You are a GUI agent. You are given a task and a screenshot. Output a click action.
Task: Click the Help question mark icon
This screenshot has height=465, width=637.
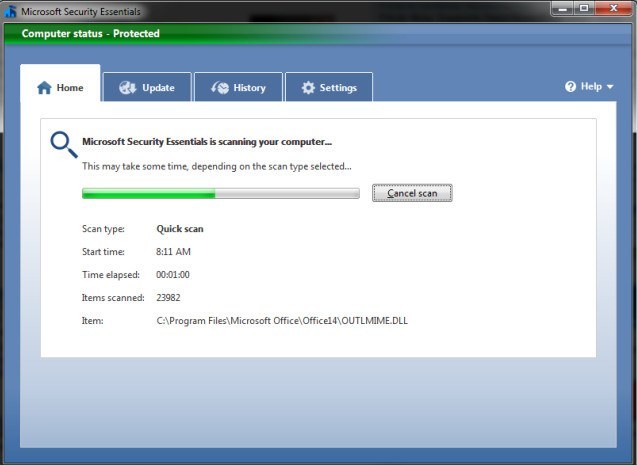point(570,87)
